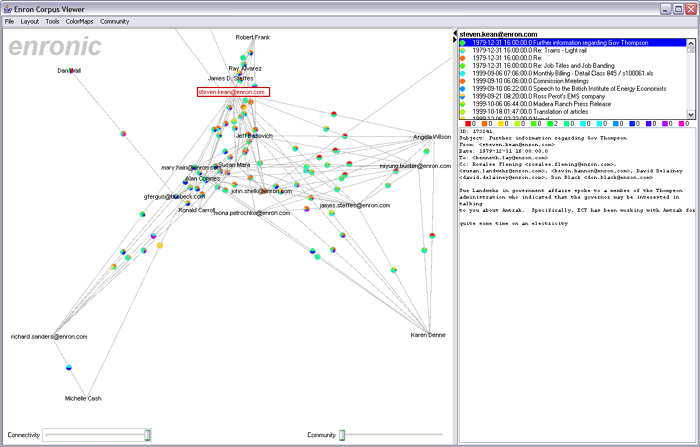Click the blue-cyan node between richard.sanders and Michelle Cash
The width and height of the screenshot is (700, 447).
click(69, 368)
